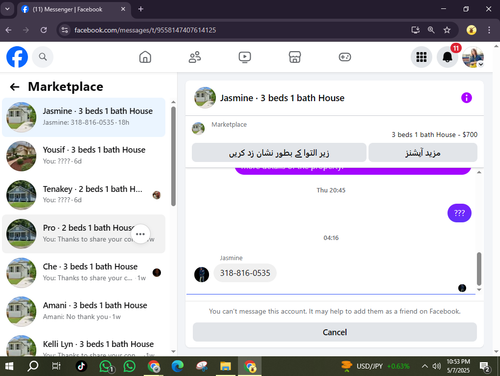Click the address bar URL
Image resolution: width=500 pixels, height=376 pixels.
(x=145, y=30)
